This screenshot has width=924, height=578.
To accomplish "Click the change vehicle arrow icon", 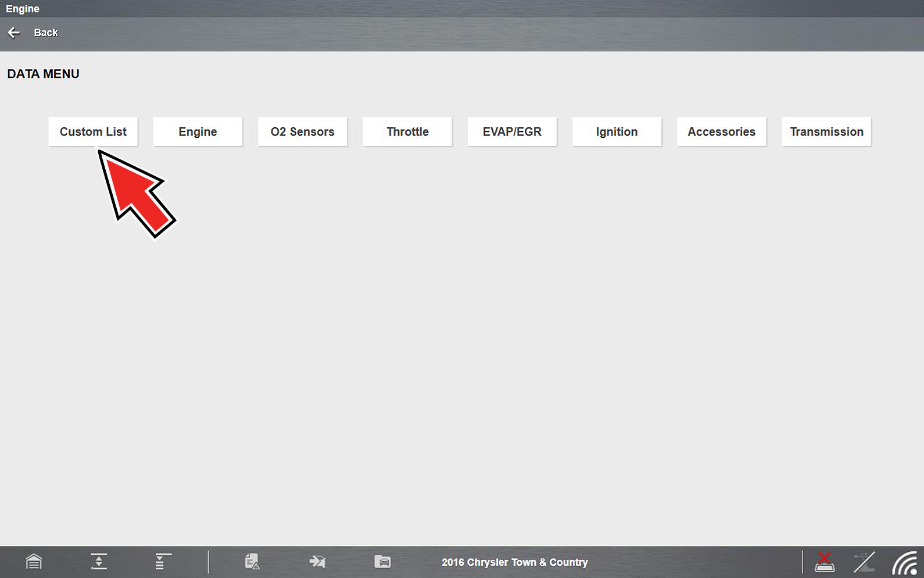I will 317,562.
